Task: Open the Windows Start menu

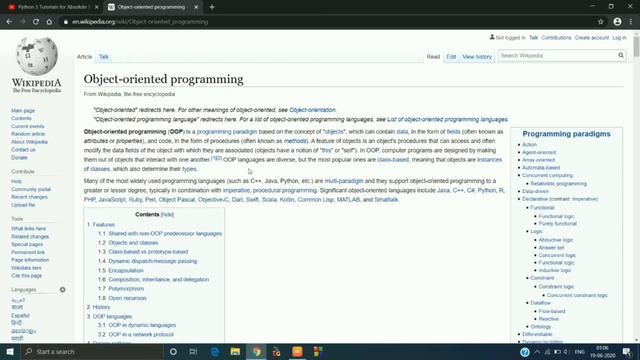Action: click(10, 351)
